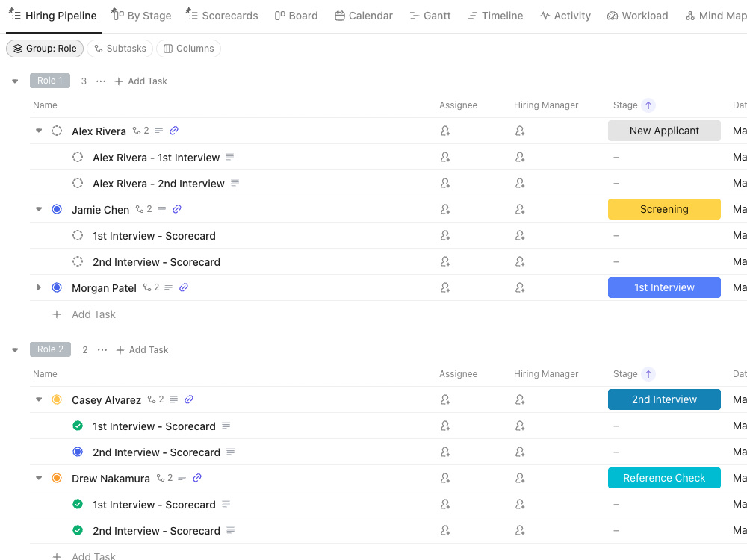This screenshot has height=560, width=747.
Task: Click the Hiring Manager column header in Role 1
Action: coord(546,105)
